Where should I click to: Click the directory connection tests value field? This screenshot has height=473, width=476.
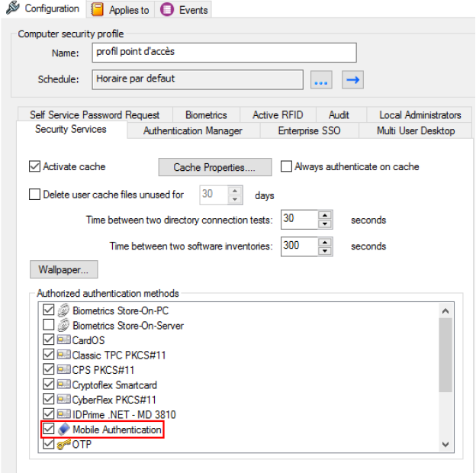point(299,220)
